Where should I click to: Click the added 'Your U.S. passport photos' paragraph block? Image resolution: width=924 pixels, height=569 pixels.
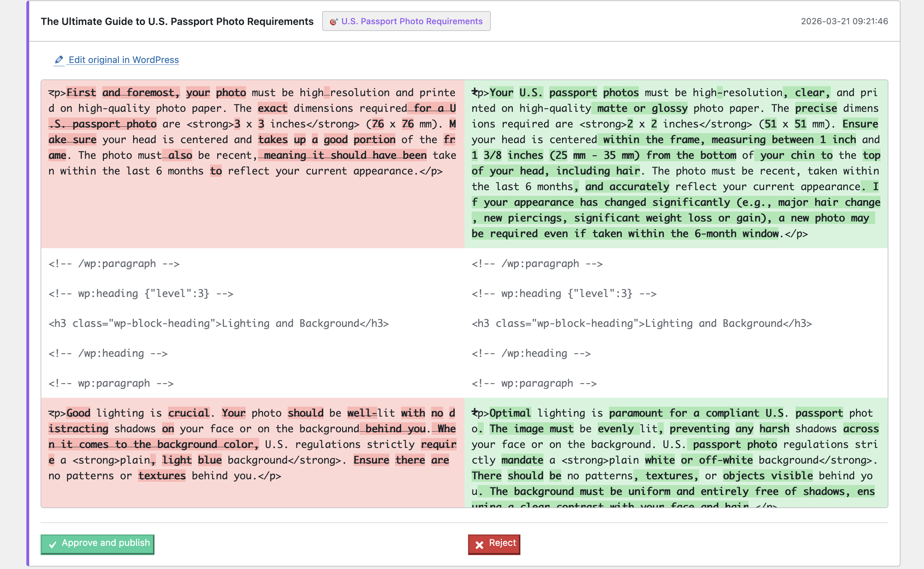pos(676,163)
